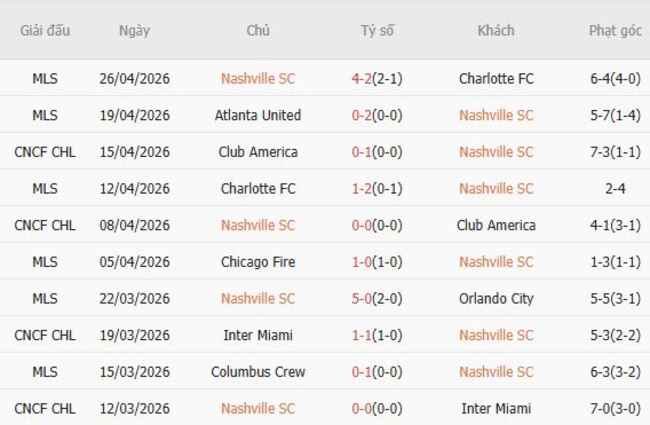The height and width of the screenshot is (425, 650).
Task: Click the "Ngày" column header
Action: 134,30
